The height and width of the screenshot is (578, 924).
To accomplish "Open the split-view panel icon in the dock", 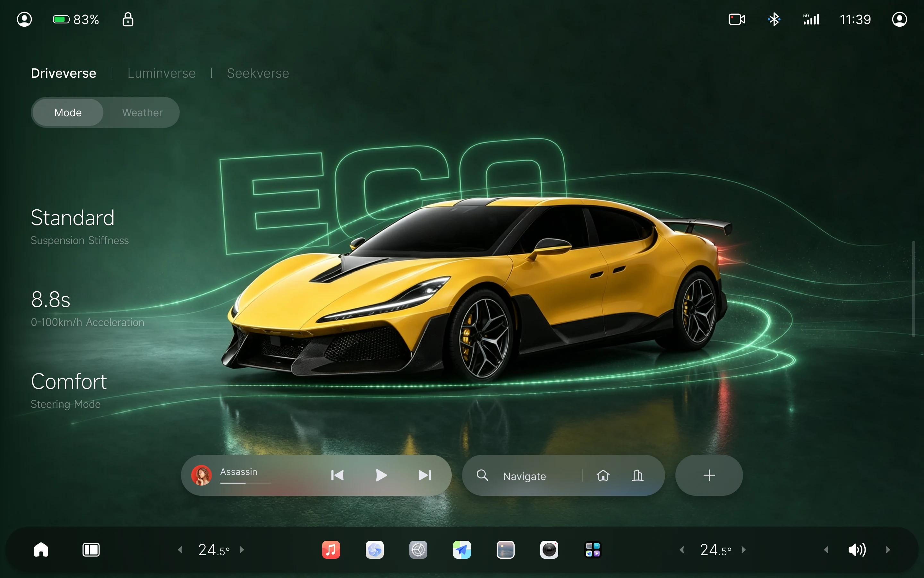I will pos(91,550).
